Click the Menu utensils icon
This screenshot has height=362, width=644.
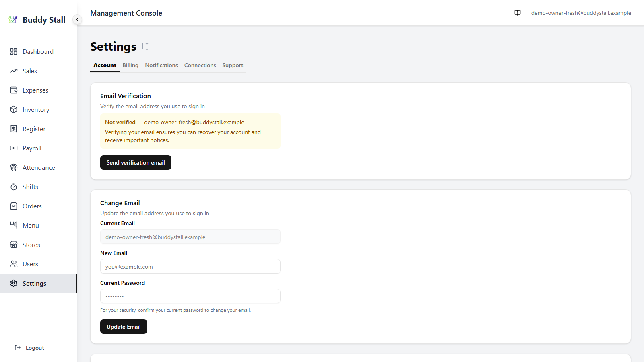point(14,225)
